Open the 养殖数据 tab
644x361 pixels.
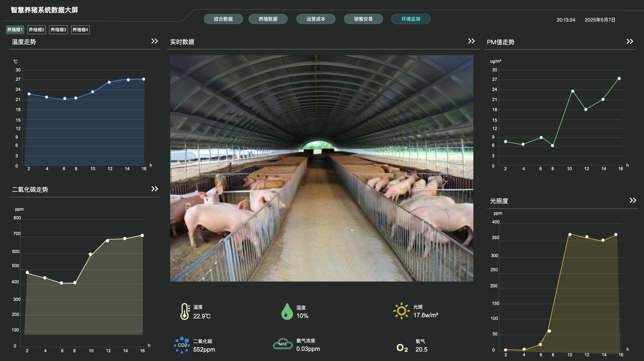pyautogui.click(x=268, y=19)
